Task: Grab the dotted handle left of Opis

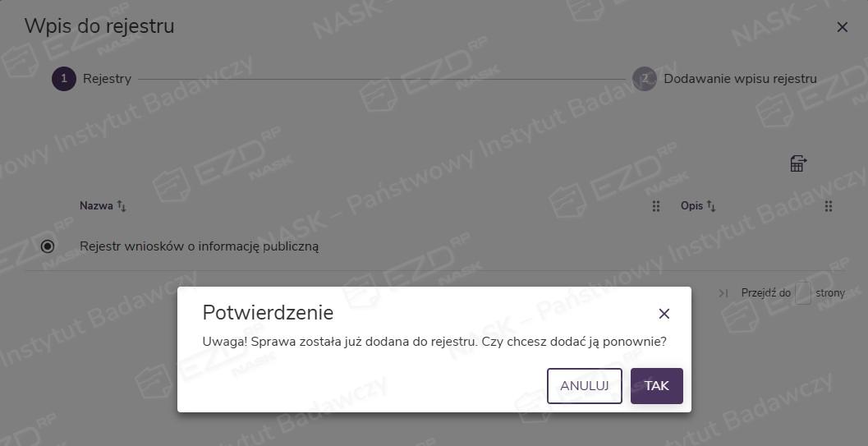Action: click(x=656, y=206)
